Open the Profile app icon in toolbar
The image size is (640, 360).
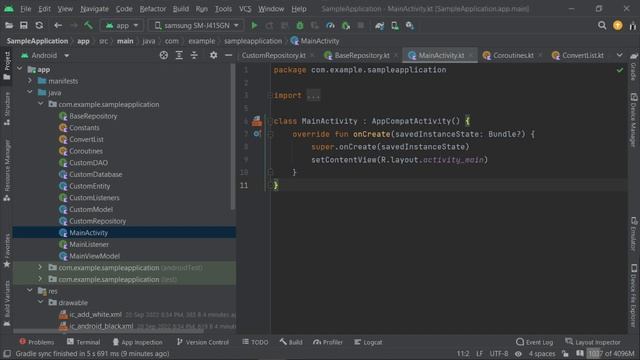click(330, 25)
